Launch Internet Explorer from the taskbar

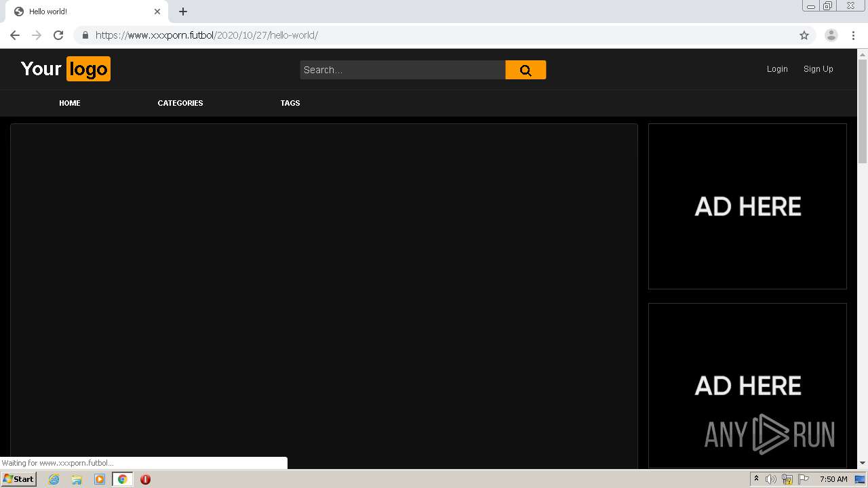coord(54,479)
